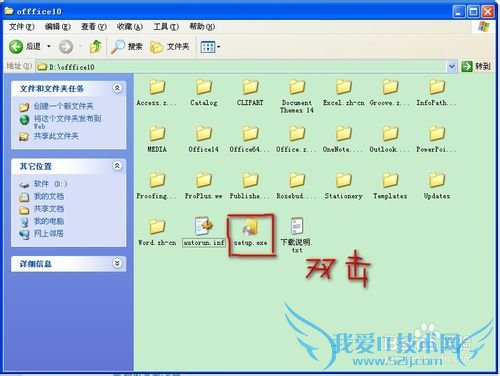The height and width of the screenshot is (376, 500).
Task: Open the back history dropdown arrow
Action: point(49,46)
